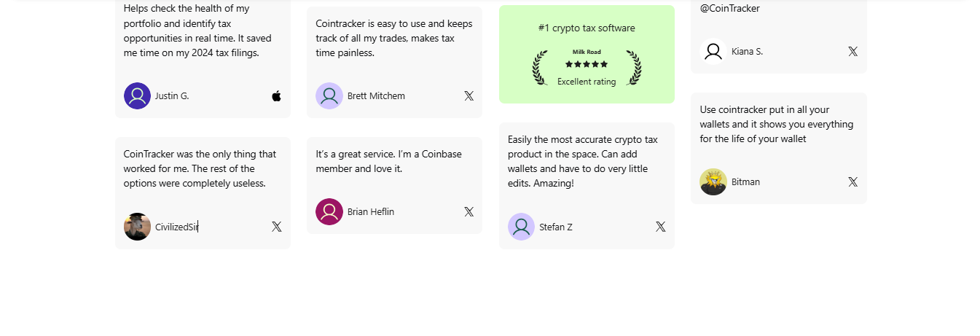Click Kiana S.'s white avatar

(713, 52)
